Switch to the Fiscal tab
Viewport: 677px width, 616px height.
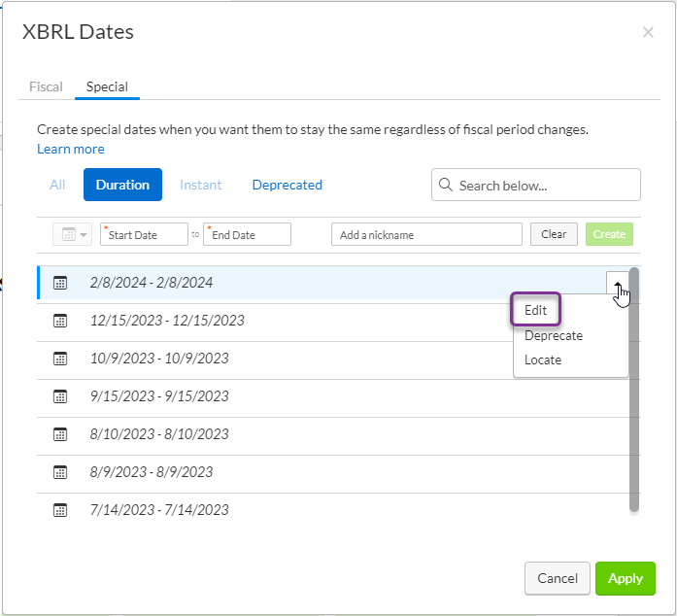(x=46, y=86)
